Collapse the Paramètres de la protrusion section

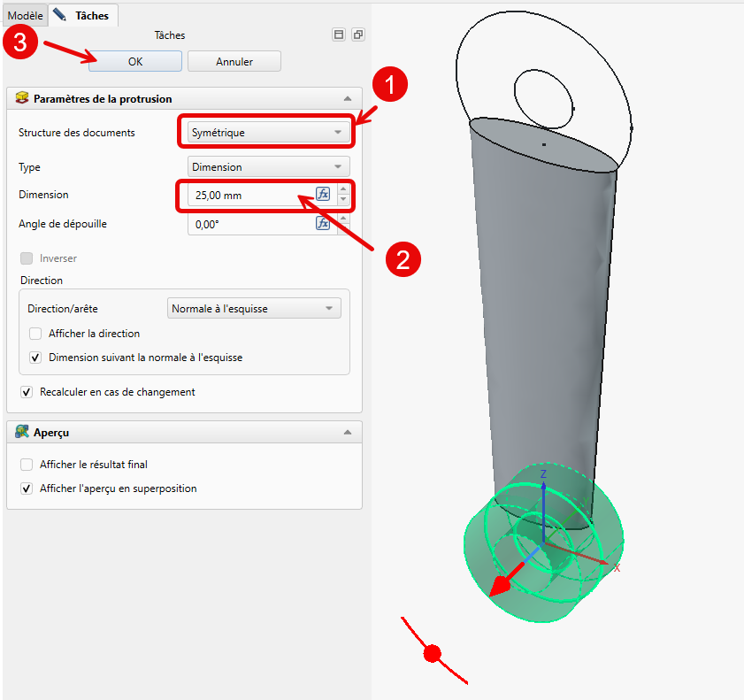tap(348, 99)
